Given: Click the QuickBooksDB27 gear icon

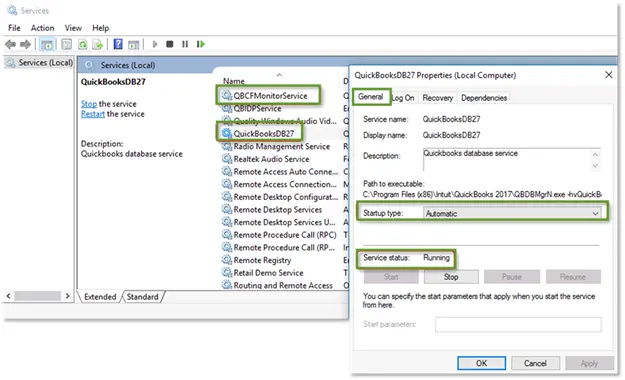Looking at the screenshot, I should pyautogui.click(x=227, y=134).
